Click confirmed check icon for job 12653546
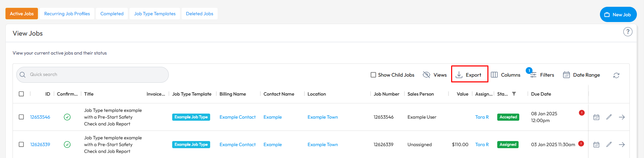The width and height of the screenshot is (644, 158). (67, 117)
